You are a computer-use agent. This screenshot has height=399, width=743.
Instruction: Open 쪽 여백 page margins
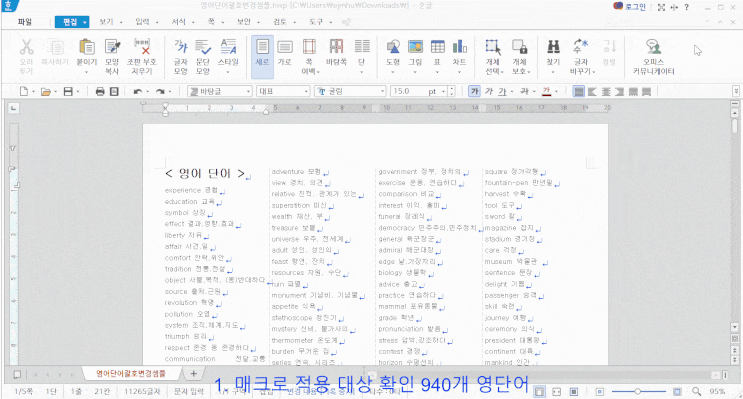(x=309, y=56)
